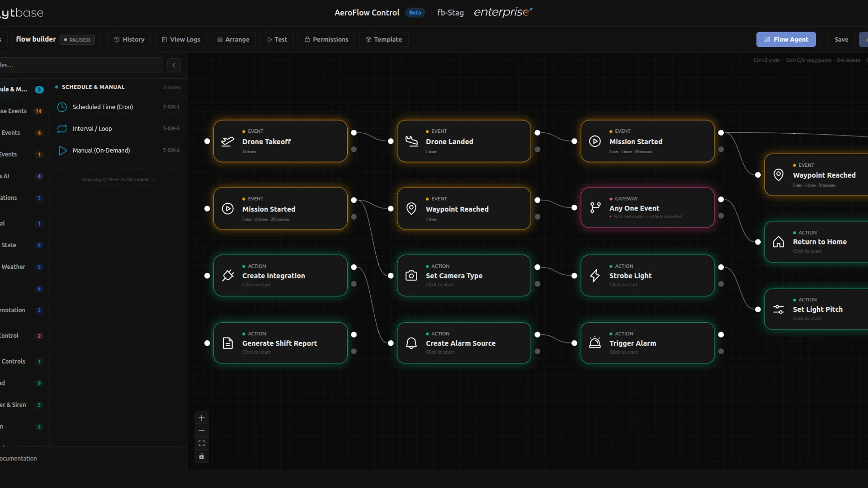Select Interval / Loop node
The height and width of the screenshot is (488, 868).
[118, 129]
